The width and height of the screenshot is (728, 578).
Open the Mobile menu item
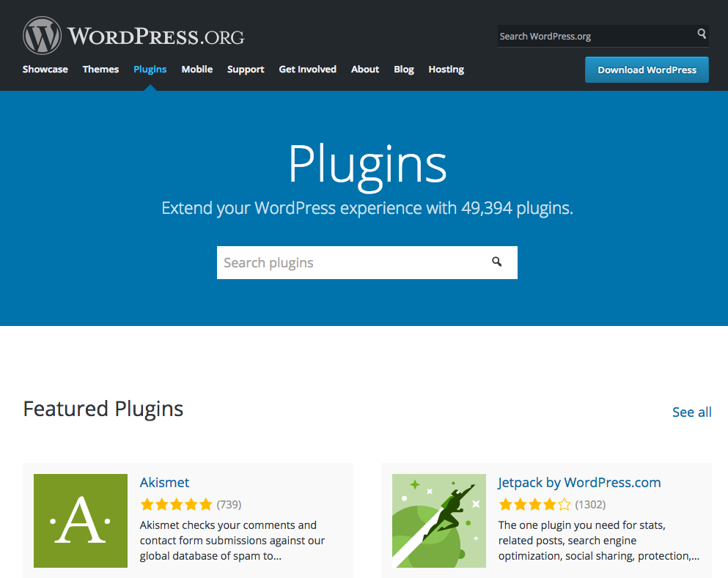(x=197, y=69)
